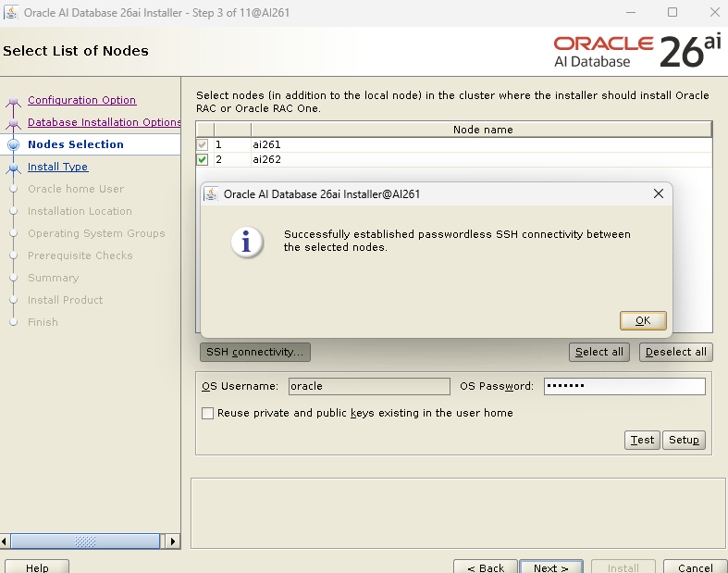Click the blue information icon in dialog
This screenshot has height=573, width=728.
246,242
